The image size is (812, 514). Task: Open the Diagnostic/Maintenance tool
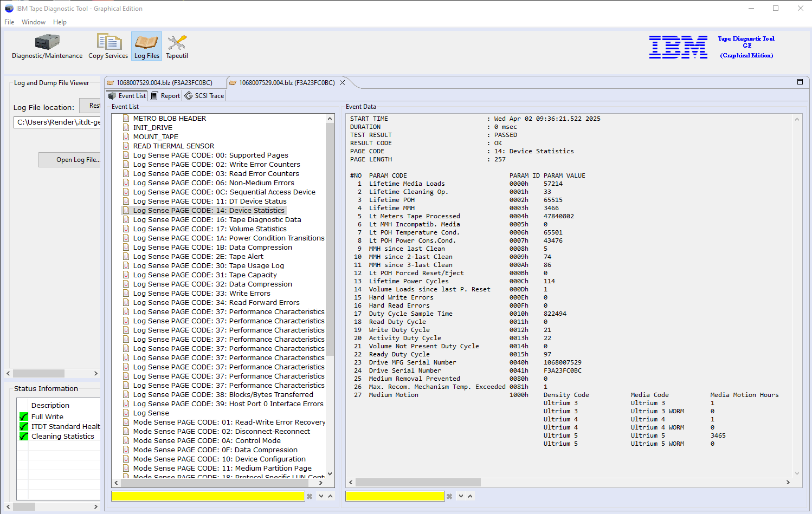pyautogui.click(x=47, y=47)
